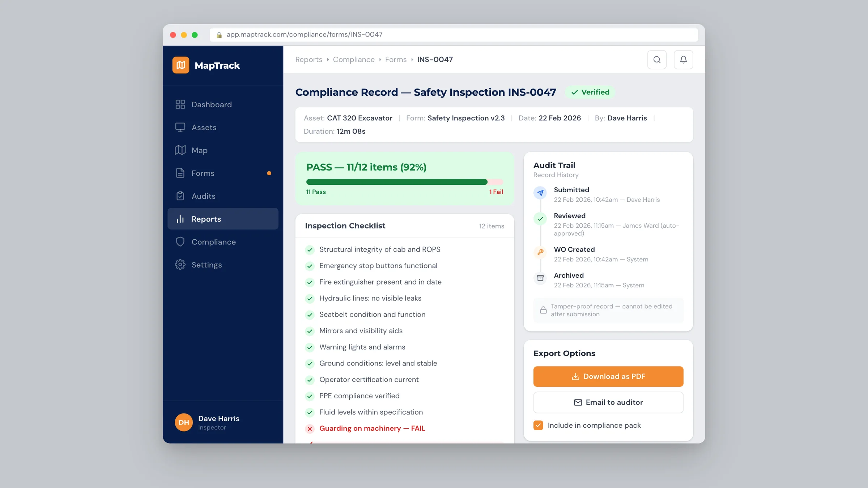The image size is (868, 488).
Task: Open notifications bell icon
Action: click(x=683, y=60)
